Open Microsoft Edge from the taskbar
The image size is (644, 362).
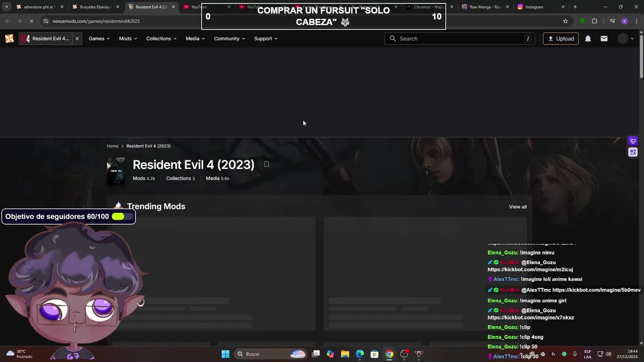tap(360, 354)
